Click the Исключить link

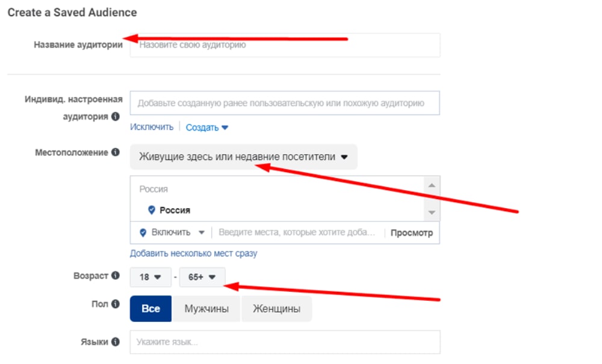[152, 127]
